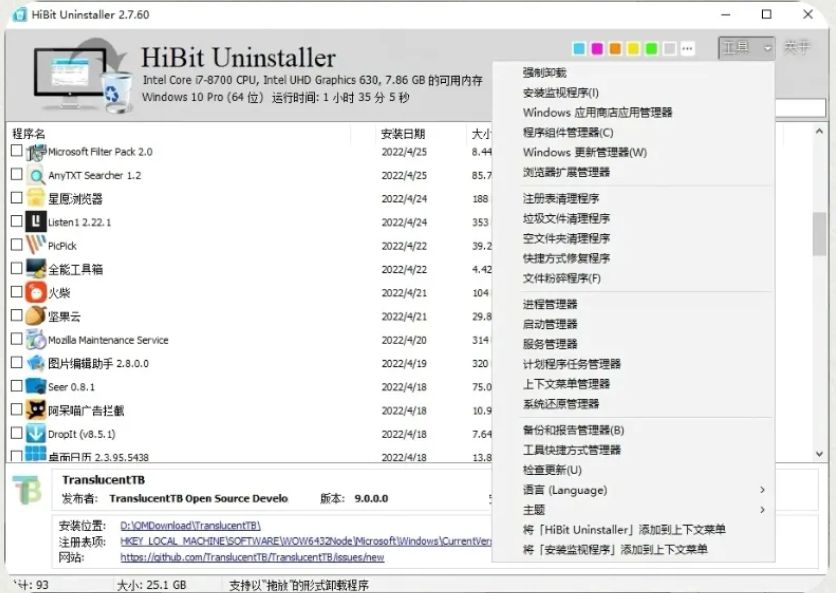Click the scrollbar up arrow
This screenshot has height=593, width=836.
tap(819, 132)
